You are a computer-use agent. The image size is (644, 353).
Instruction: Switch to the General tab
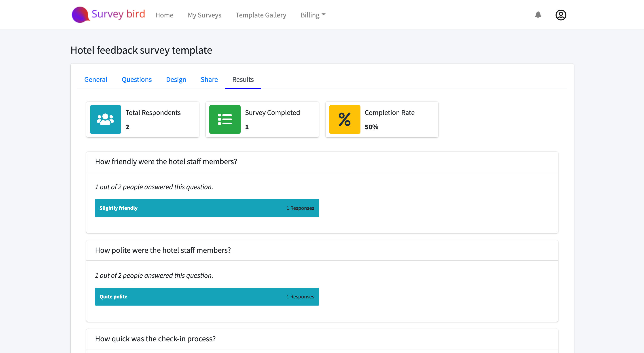click(x=96, y=80)
